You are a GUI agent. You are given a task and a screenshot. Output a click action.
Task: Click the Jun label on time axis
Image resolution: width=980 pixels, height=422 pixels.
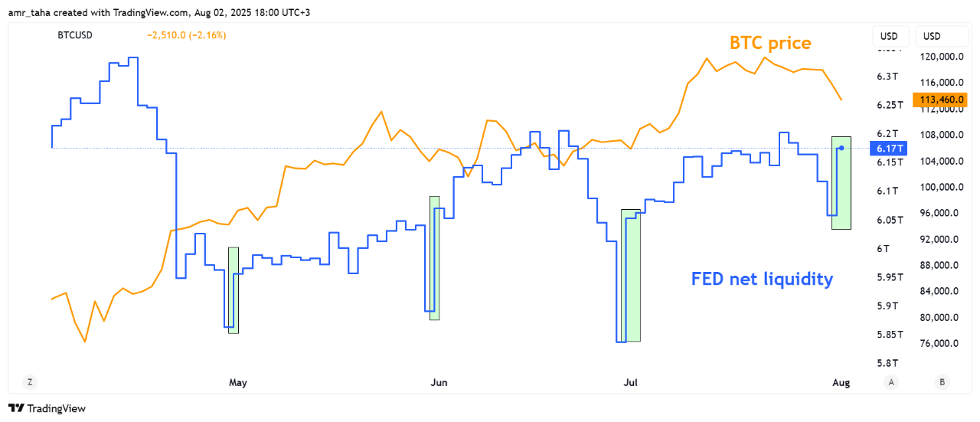coord(439,382)
